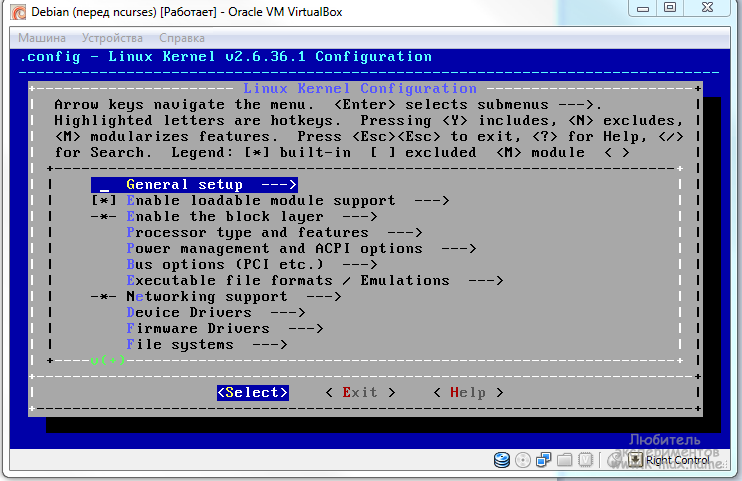Minimize the VirtualBox window
This screenshot has width=742, height=481.
[x=643, y=8]
